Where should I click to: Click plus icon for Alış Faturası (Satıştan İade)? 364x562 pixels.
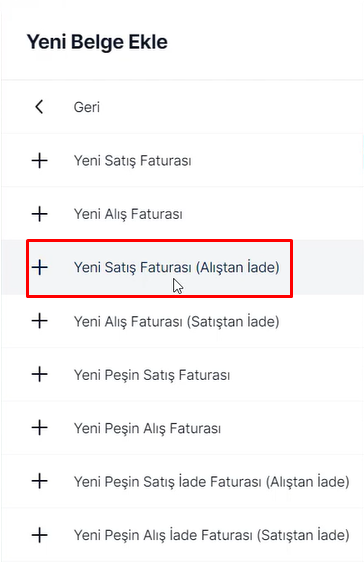coord(39,321)
